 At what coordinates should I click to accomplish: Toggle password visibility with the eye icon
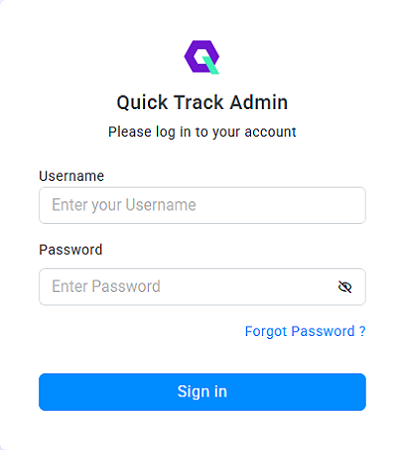pyautogui.click(x=345, y=287)
